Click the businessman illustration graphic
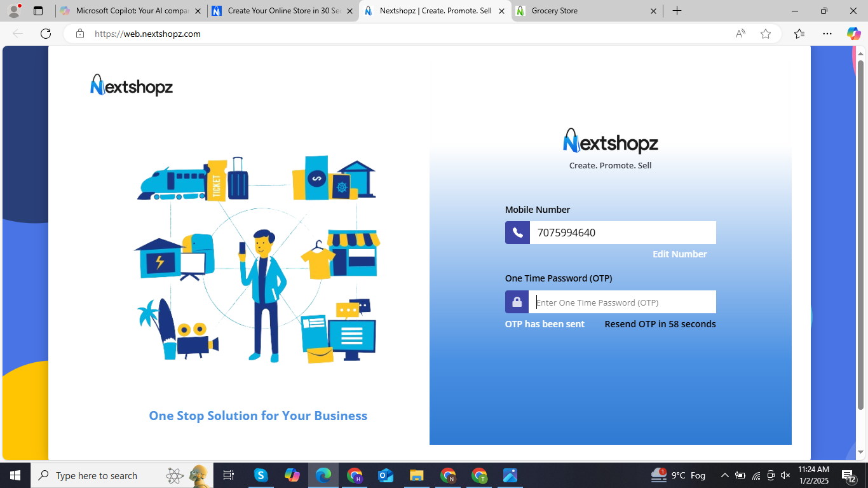The height and width of the screenshot is (488, 868). [263, 296]
